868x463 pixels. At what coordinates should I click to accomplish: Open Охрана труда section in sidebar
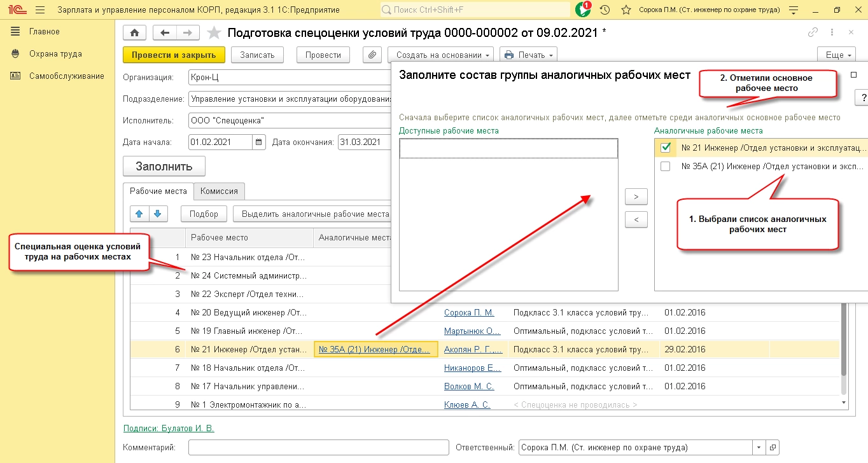pos(55,54)
